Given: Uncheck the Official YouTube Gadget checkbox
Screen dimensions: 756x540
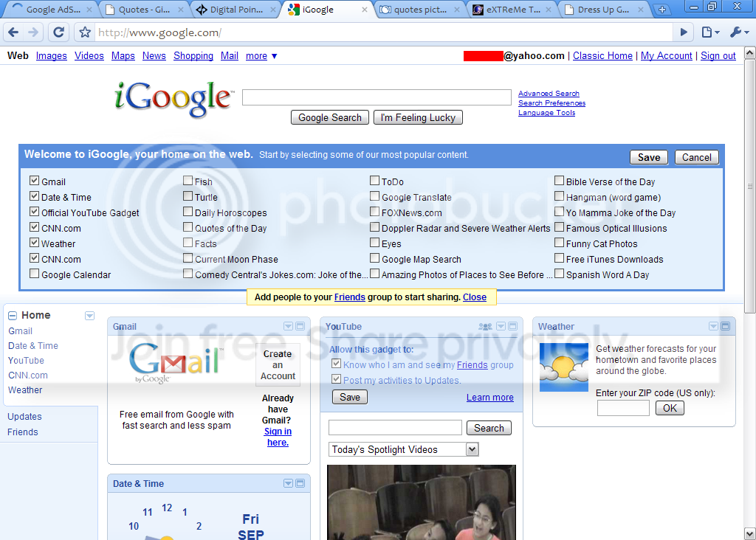Looking at the screenshot, I should point(34,212).
